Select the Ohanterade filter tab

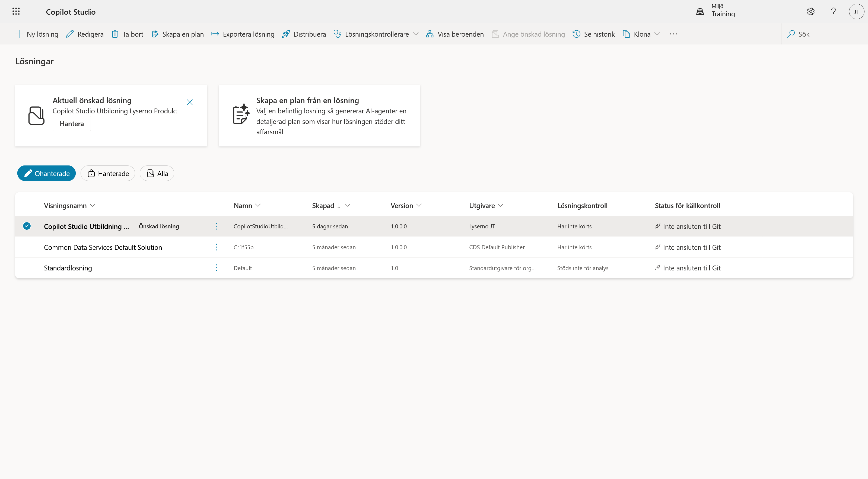click(46, 173)
